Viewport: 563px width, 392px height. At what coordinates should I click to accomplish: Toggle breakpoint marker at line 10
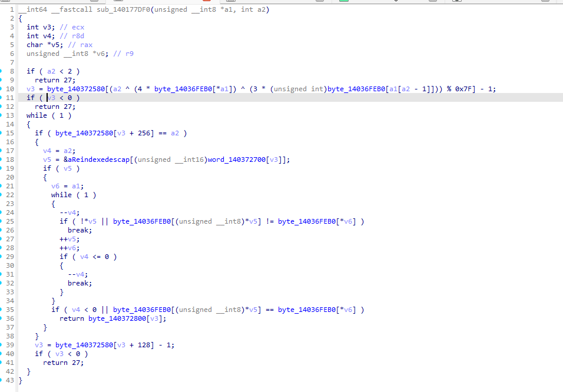(1, 89)
